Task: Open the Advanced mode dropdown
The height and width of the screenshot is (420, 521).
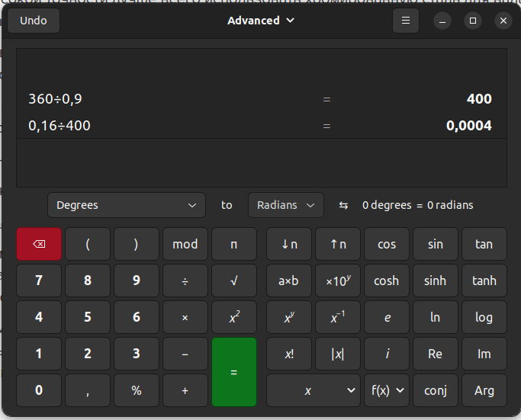Action: coord(261,21)
